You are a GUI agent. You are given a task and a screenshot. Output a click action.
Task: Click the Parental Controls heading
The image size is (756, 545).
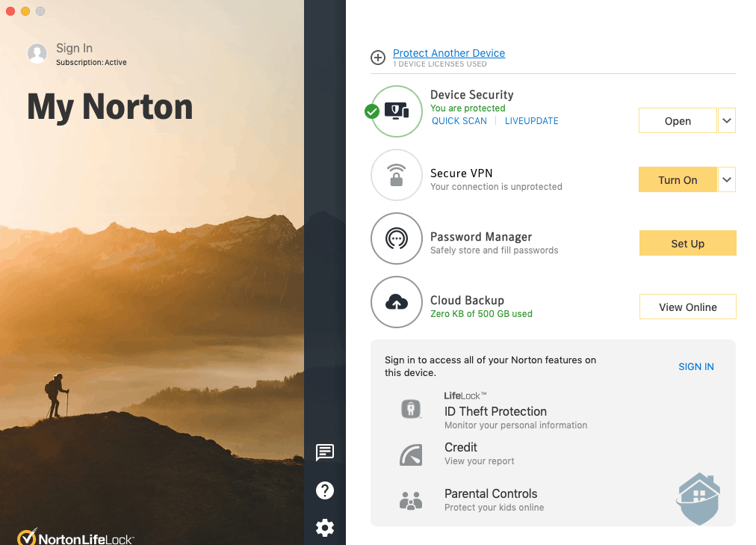coord(490,493)
